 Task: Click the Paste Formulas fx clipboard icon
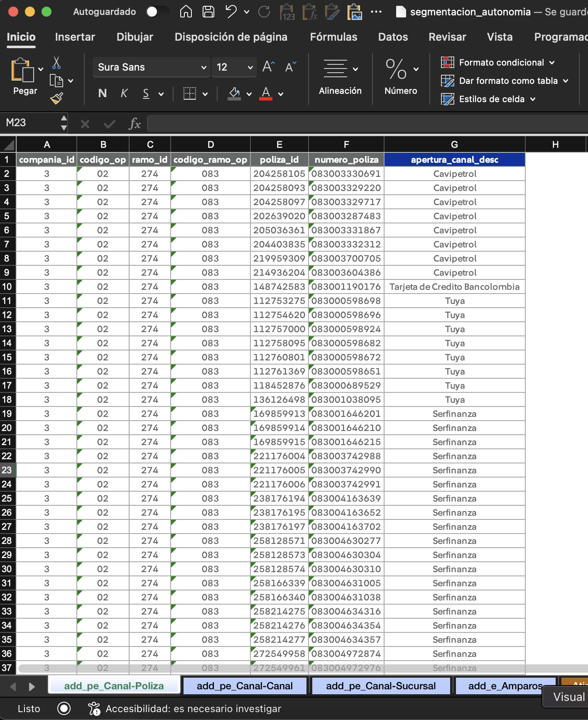pos(310,12)
